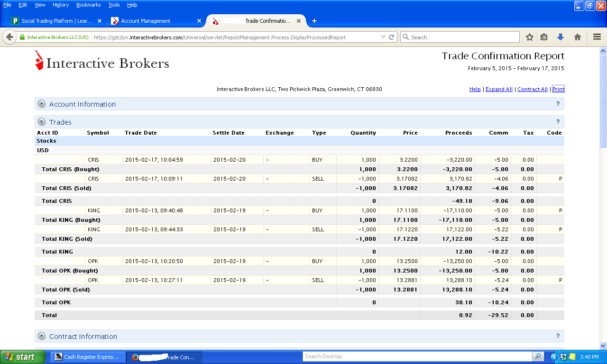The width and height of the screenshot is (607, 364).
Task: Go to Firefox home page icon
Action: pyautogui.click(x=578, y=37)
